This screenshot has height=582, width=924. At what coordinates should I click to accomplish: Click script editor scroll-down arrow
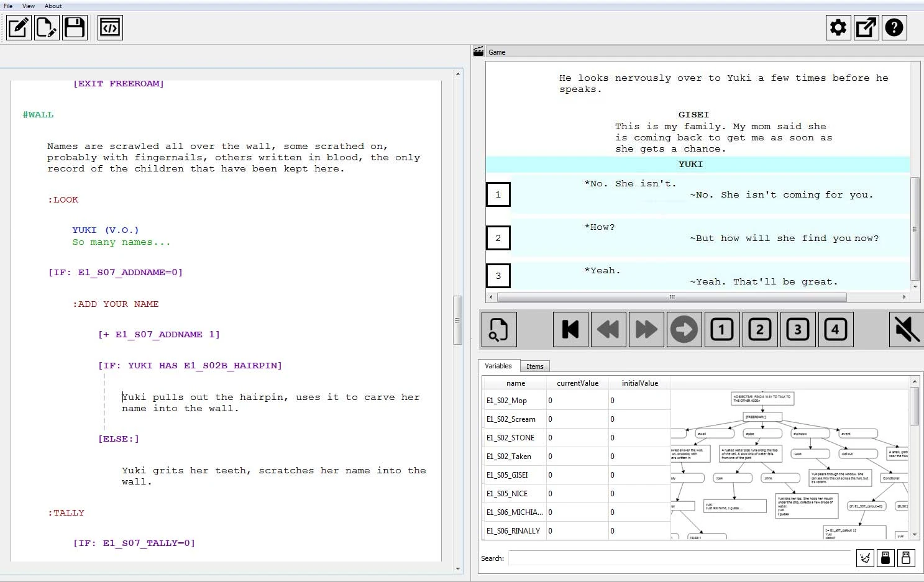458,568
